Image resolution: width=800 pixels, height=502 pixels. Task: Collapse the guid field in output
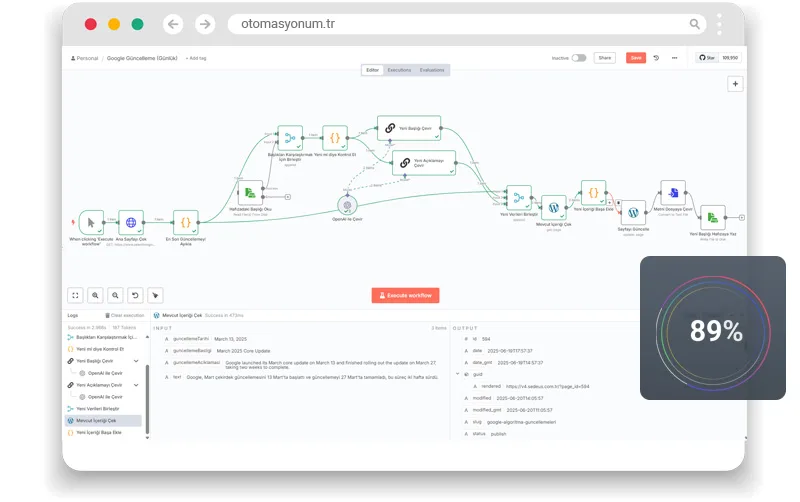(x=457, y=374)
